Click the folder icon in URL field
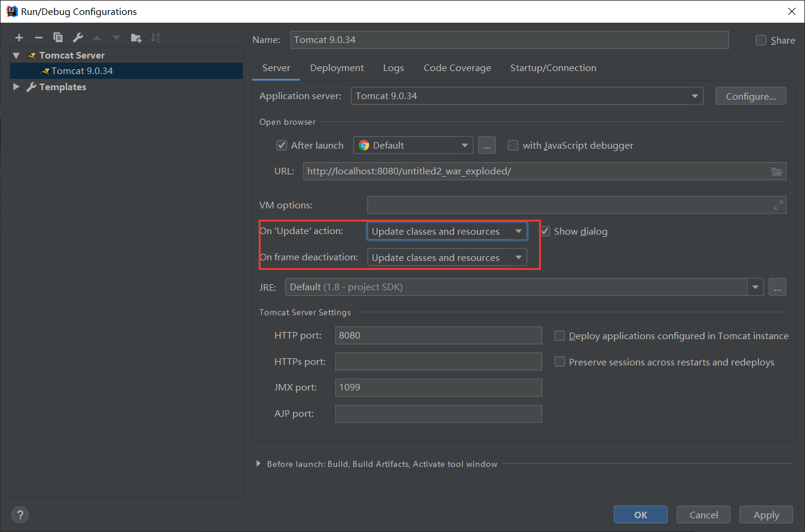Image resolution: width=805 pixels, height=532 pixels. [776, 171]
